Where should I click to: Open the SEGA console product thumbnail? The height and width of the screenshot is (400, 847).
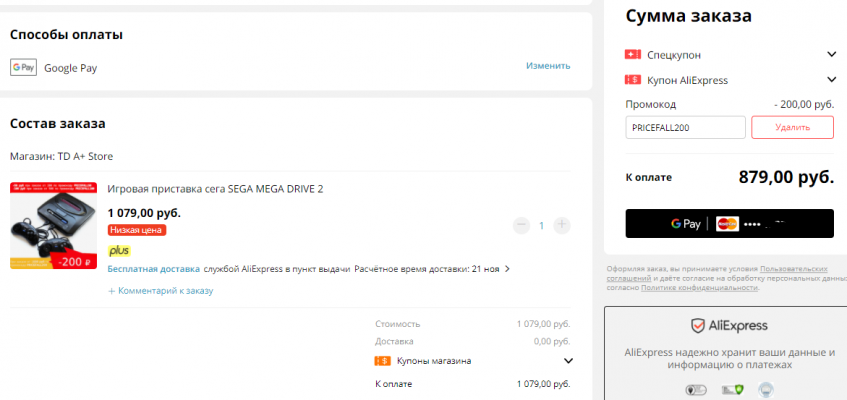point(53,225)
